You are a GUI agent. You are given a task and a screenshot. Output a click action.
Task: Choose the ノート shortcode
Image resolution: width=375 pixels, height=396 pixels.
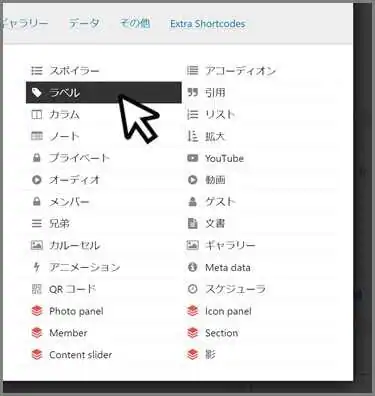[x=104, y=136]
